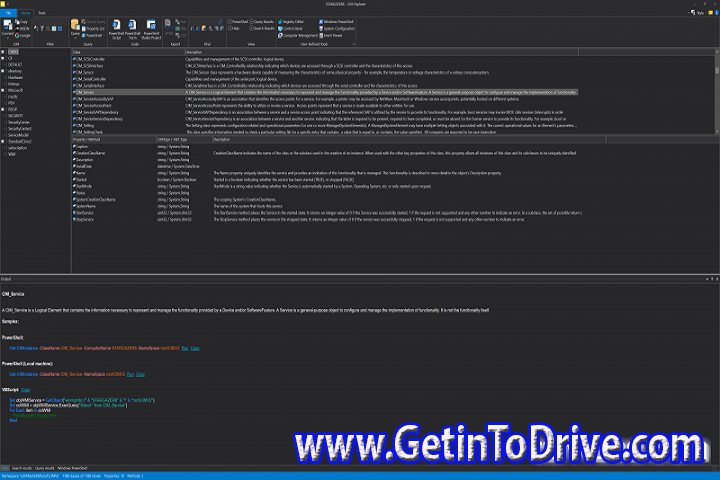Click the PowerShell Form code button
The image size is (720, 480).
click(x=133, y=29)
